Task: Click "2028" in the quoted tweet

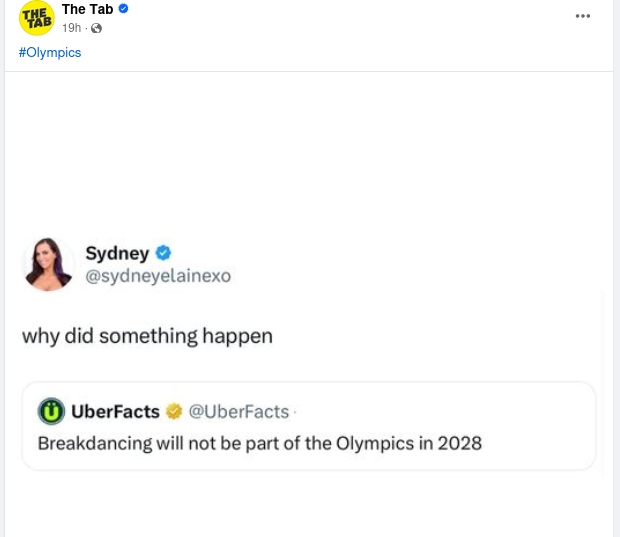Action: tap(459, 443)
